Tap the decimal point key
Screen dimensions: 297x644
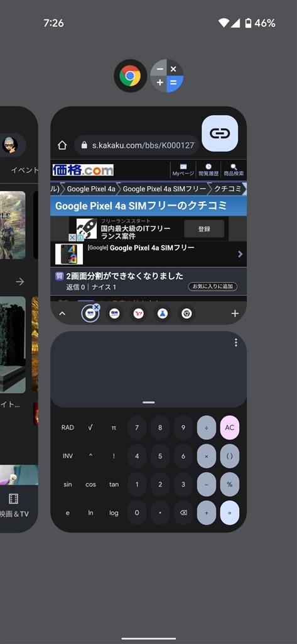[160, 513]
